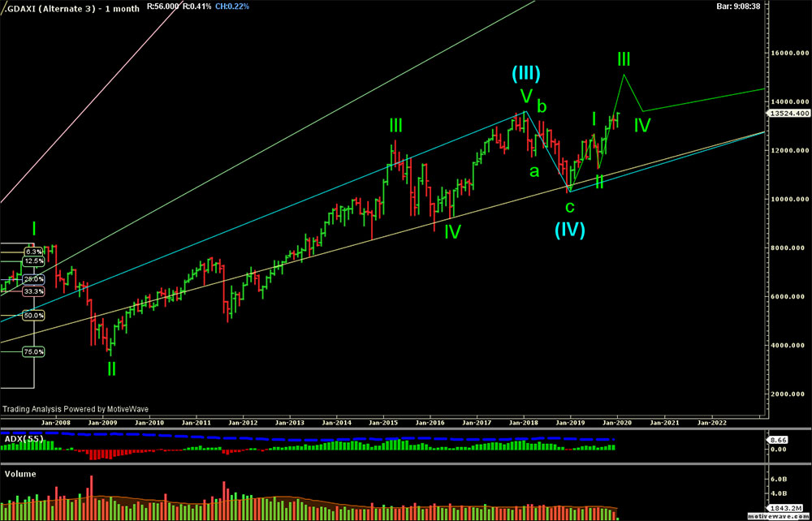Select the ADX value tag 8.66
812x521 pixels.
pos(777,440)
